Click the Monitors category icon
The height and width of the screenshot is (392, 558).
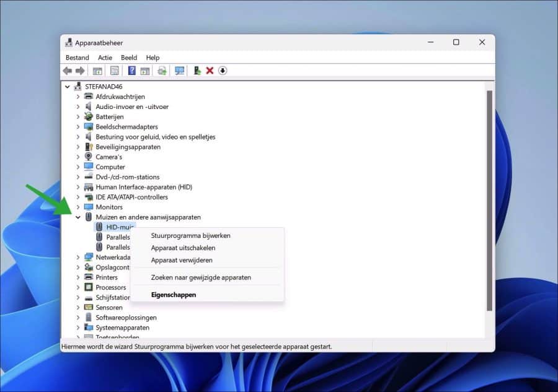[89, 207]
